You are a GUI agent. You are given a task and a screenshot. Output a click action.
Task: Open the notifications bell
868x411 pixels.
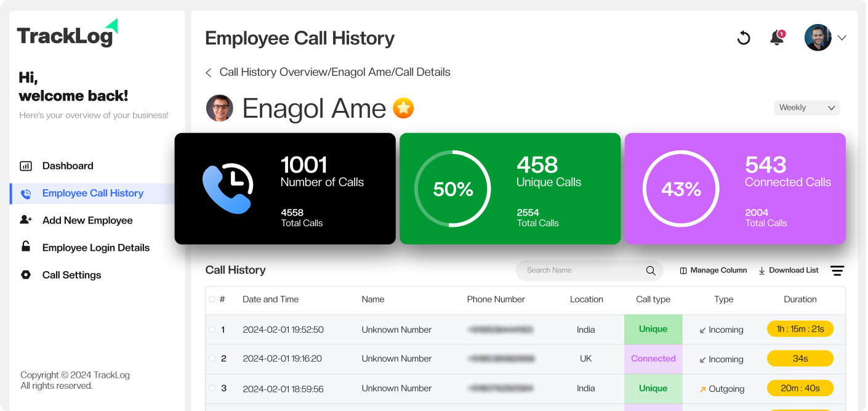tap(777, 38)
